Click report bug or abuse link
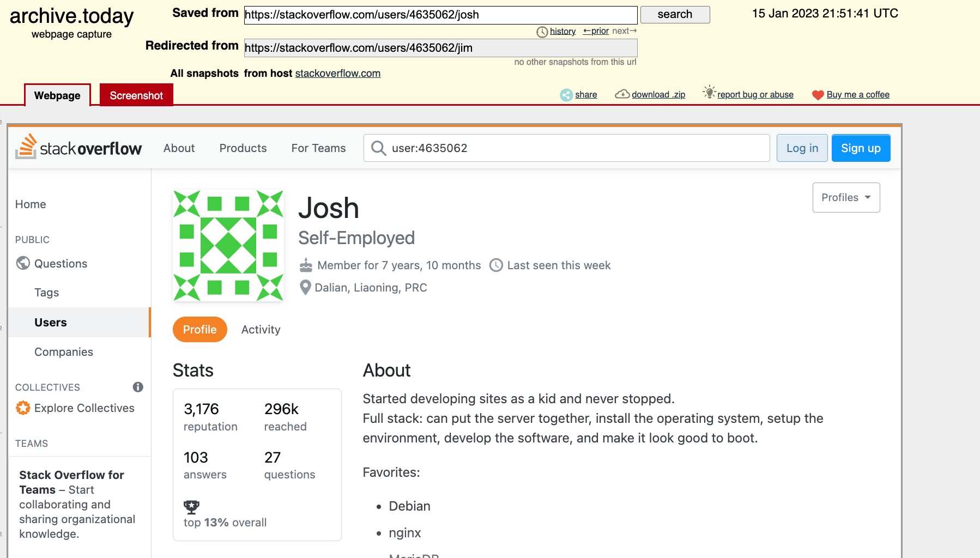Image resolution: width=980 pixels, height=558 pixels. click(x=755, y=95)
